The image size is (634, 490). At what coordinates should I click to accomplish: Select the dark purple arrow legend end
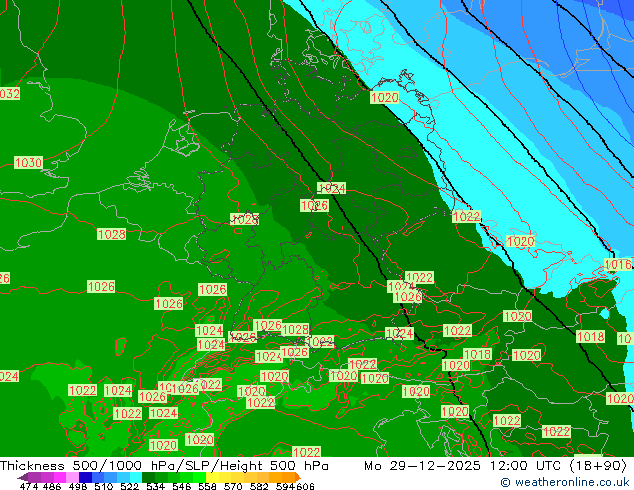coord(23,478)
